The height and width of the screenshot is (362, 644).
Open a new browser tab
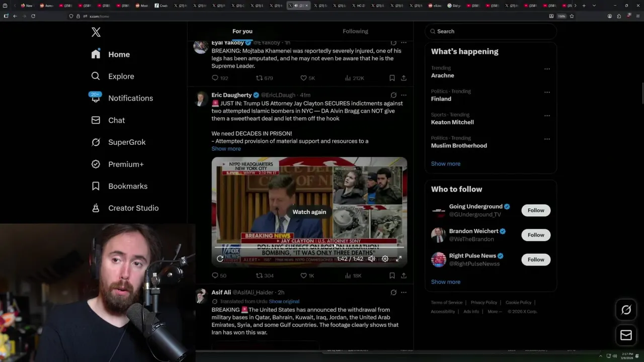(x=584, y=6)
